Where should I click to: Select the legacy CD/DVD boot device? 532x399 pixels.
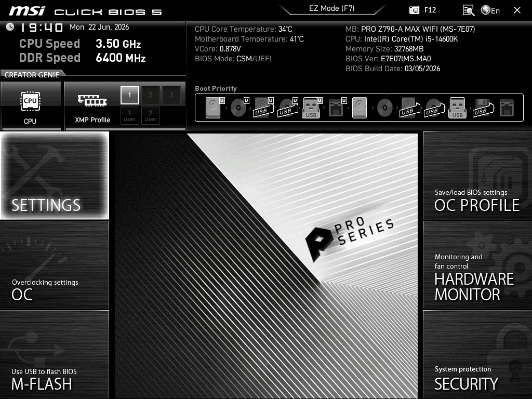point(385,108)
